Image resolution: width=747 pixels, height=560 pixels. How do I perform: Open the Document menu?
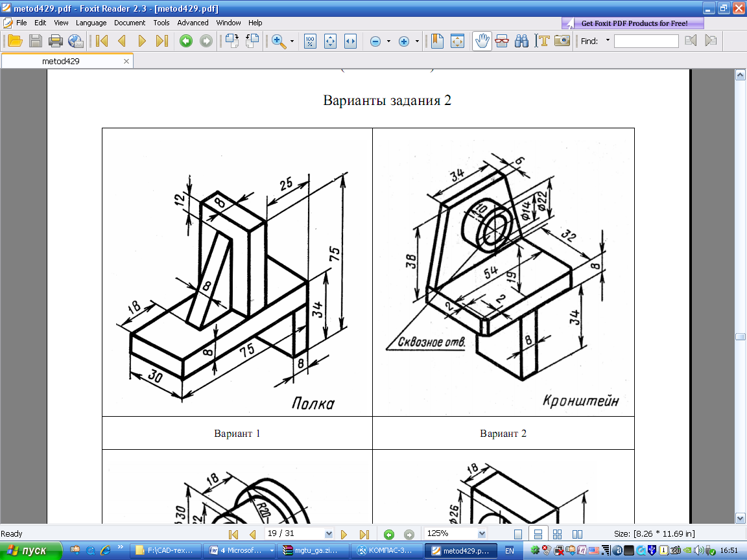point(130,23)
